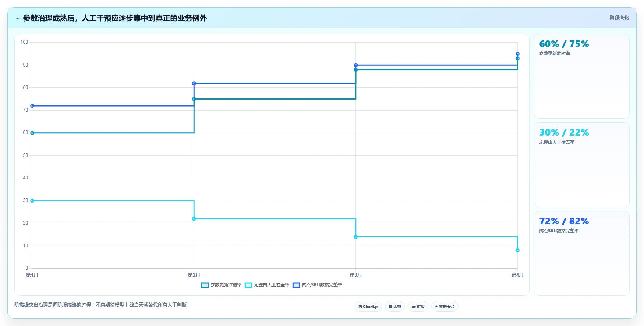The width and height of the screenshot is (644, 326).
Task: Select the 试点SKU数据完整率 data point at 第4月 (95)
Action: 517,54
